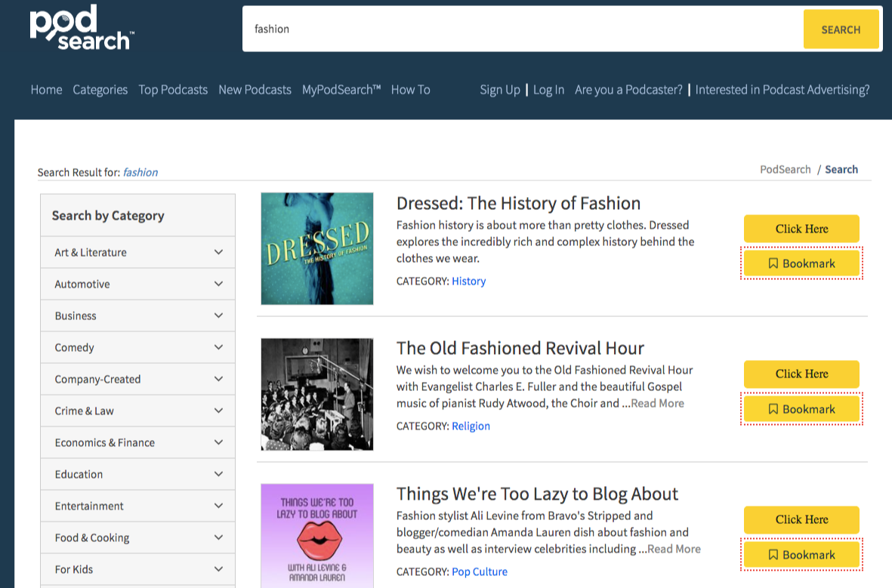Screen dimensions: 892x588
Task: Open MyPodSearch menu item
Action: (x=341, y=90)
